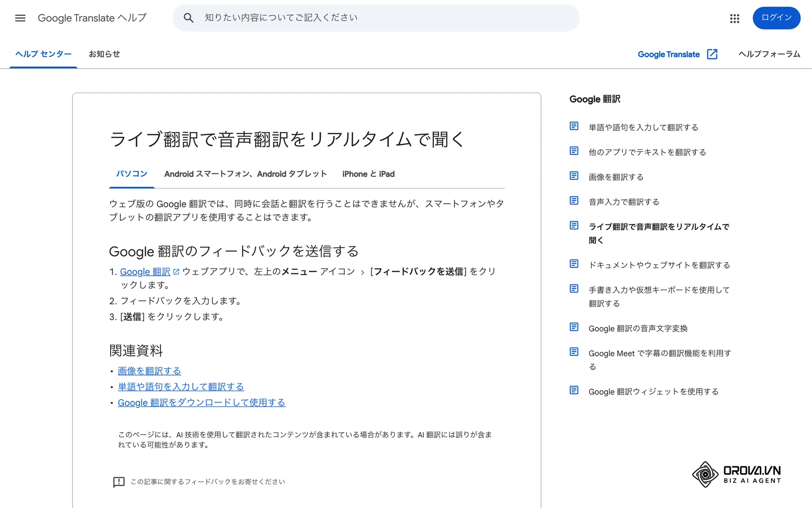Open sidebar article 音声入力で翻訳する
Screen dimensions: 812x508
[624, 202]
